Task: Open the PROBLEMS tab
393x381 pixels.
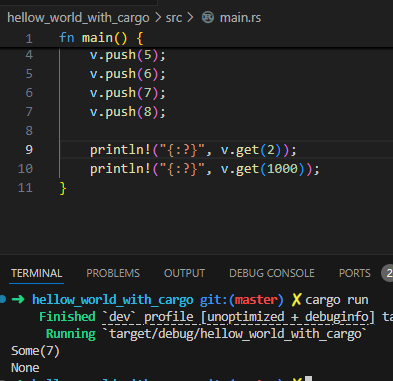Action: (113, 273)
